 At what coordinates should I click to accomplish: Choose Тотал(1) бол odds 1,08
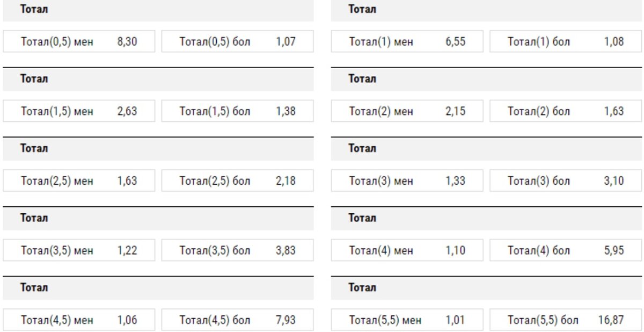(x=566, y=41)
